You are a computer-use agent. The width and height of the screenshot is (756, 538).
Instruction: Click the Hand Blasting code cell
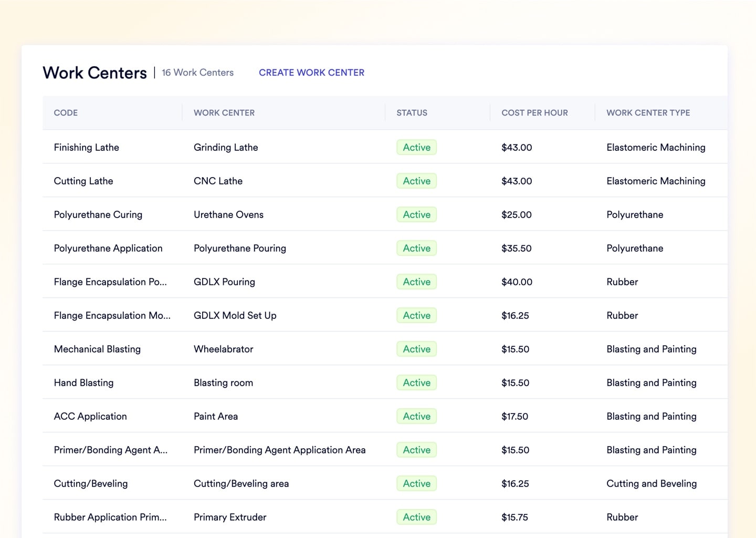click(x=83, y=382)
